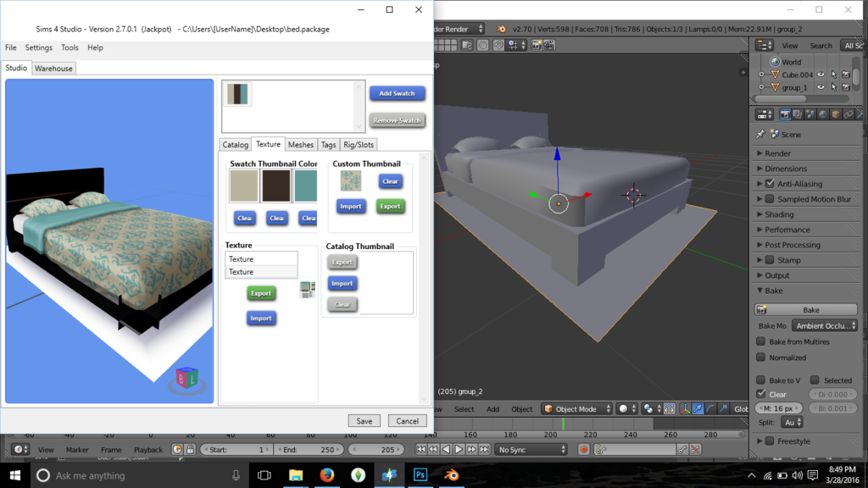Open Photoshop from the taskbar
The image size is (868, 488).
(420, 474)
